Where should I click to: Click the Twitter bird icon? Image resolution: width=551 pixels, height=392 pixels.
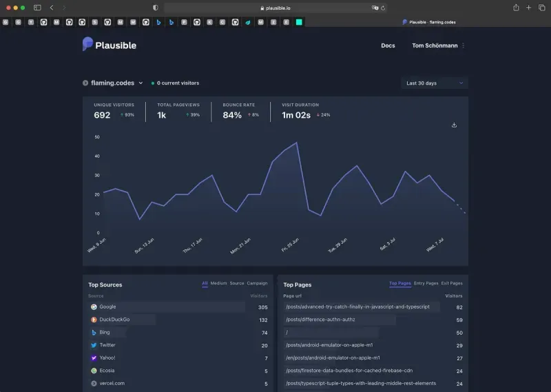(94, 345)
